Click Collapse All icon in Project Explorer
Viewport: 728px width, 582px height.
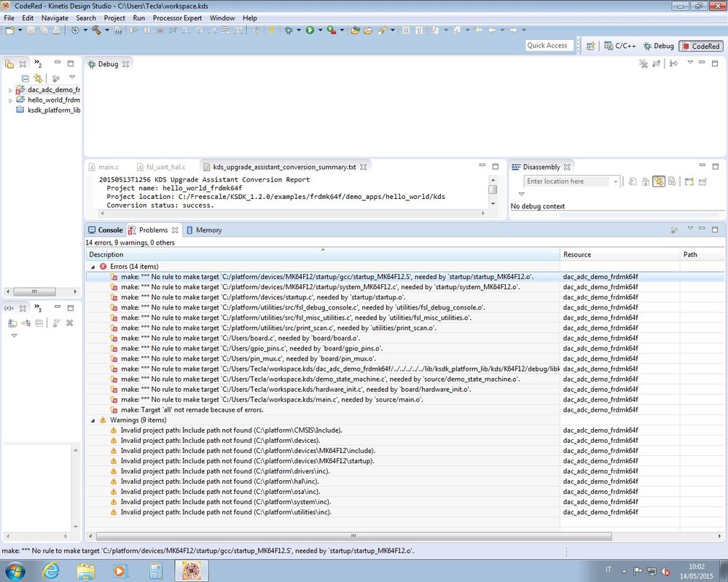coord(26,78)
